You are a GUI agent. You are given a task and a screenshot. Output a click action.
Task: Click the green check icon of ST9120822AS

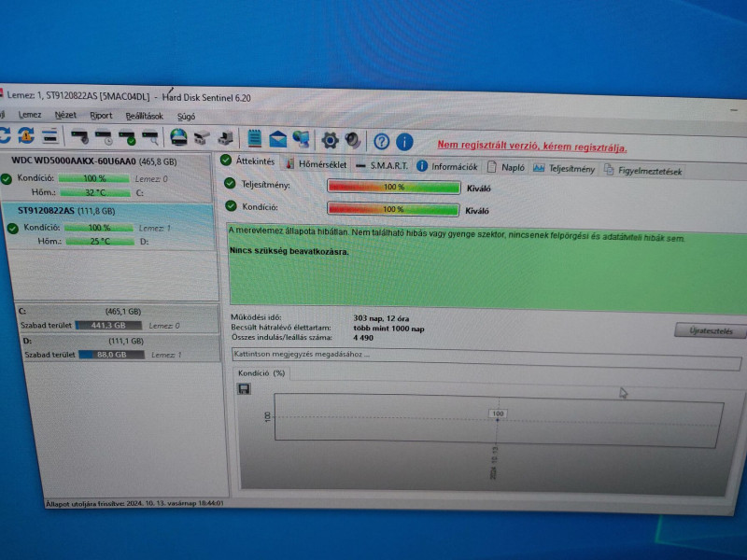[12, 229]
